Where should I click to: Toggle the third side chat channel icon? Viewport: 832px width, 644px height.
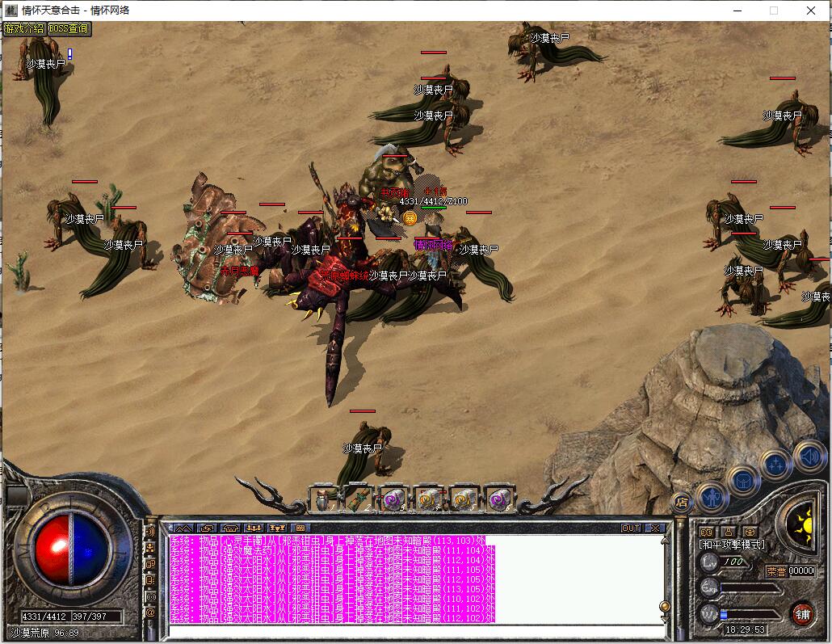click(151, 563)
